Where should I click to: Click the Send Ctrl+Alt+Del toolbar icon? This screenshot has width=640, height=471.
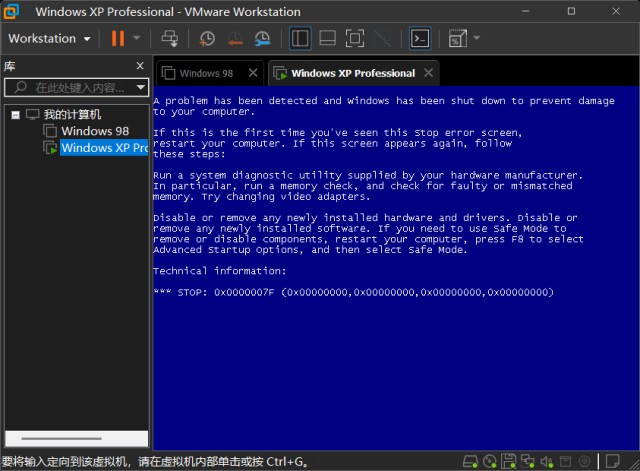coord(169,38)
